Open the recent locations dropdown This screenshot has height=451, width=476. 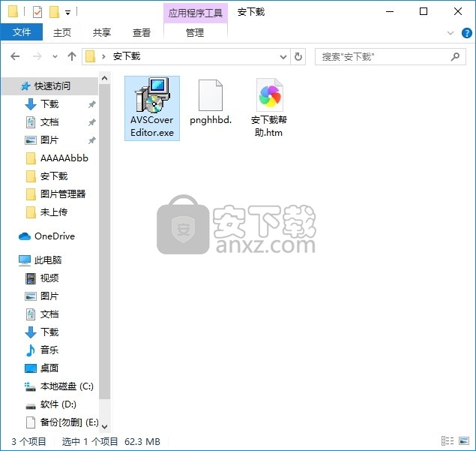coord(55,56)
